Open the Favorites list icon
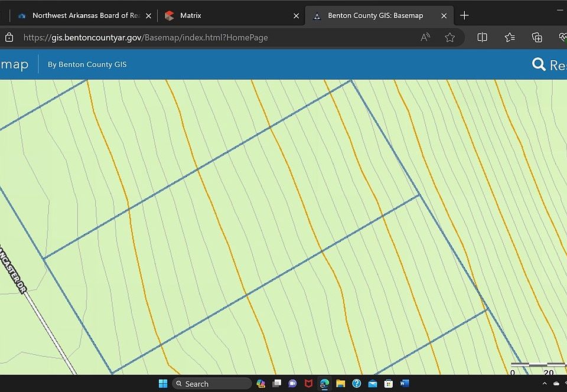 [x=510, y=37]
